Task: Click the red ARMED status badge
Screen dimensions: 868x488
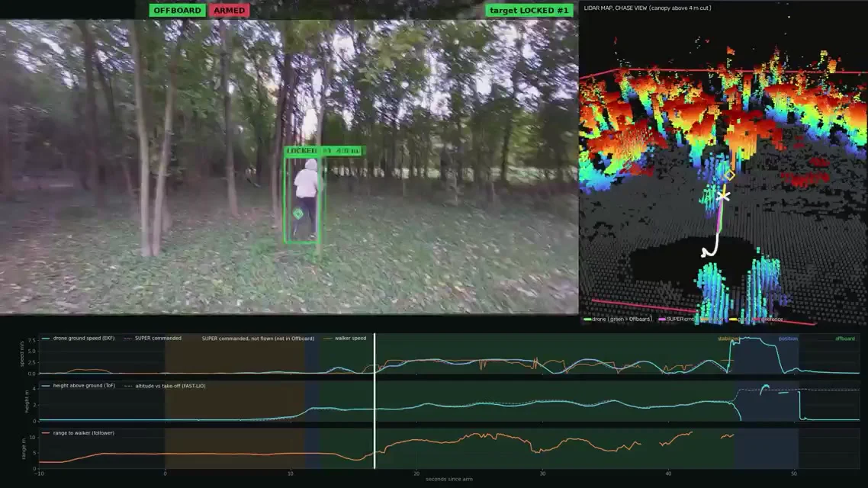Action: [229, 11]
